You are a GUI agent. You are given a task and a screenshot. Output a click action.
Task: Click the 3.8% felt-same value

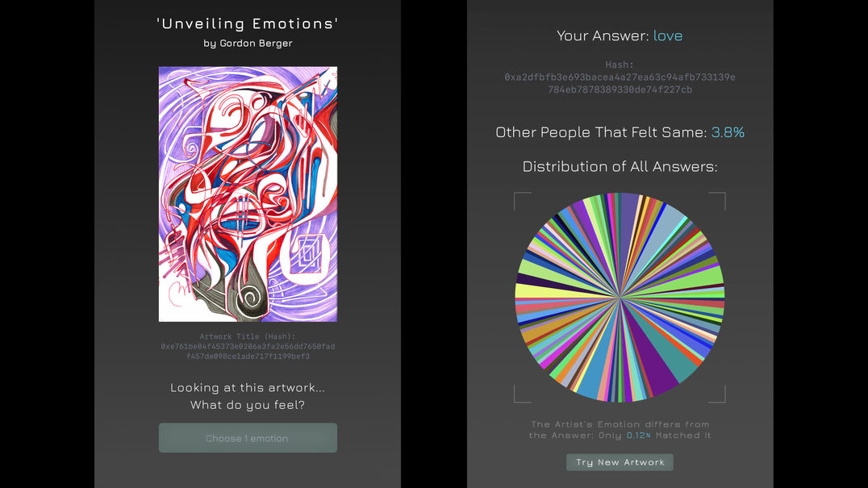728,132
